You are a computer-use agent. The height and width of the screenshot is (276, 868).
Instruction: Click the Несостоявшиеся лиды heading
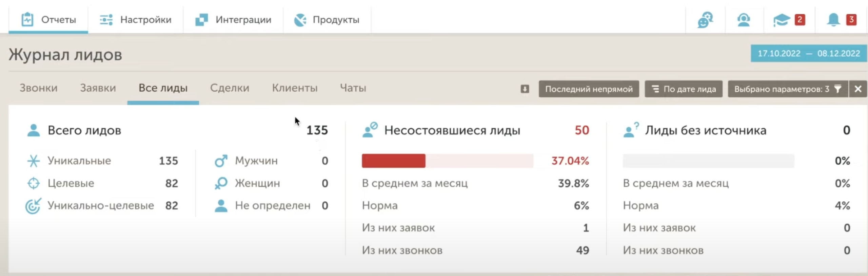[452, 130]
